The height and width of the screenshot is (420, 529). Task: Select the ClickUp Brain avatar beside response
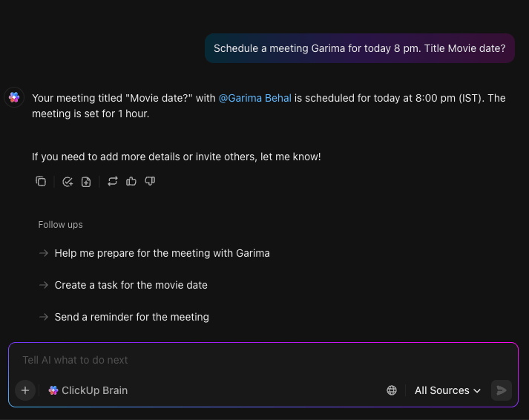(14, 97)
